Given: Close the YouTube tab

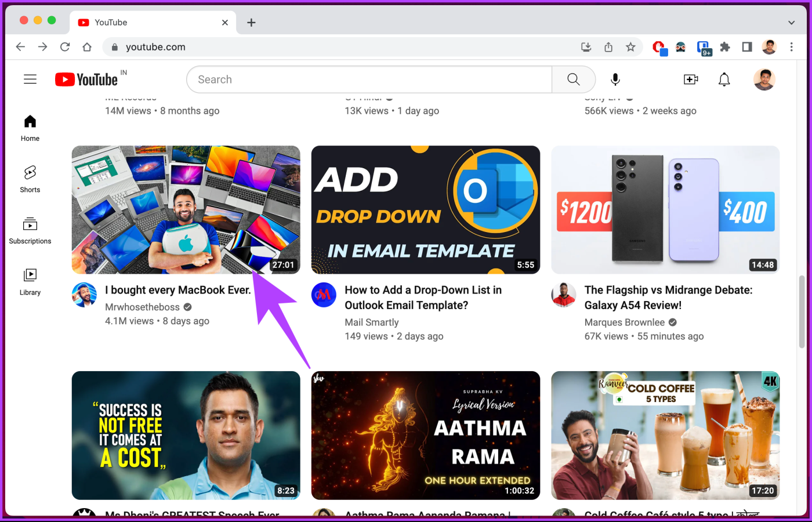Looking at the screenshot, I should pos(225,23).
